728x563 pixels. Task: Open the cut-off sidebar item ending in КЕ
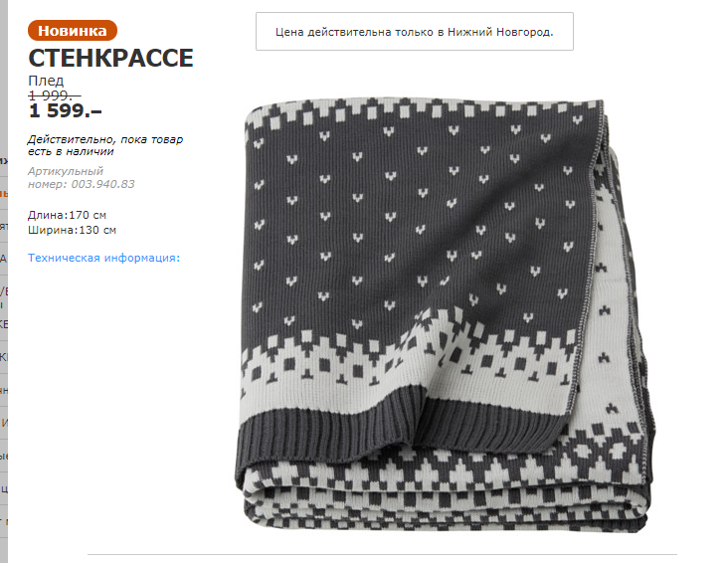click(x=4, y=324)
